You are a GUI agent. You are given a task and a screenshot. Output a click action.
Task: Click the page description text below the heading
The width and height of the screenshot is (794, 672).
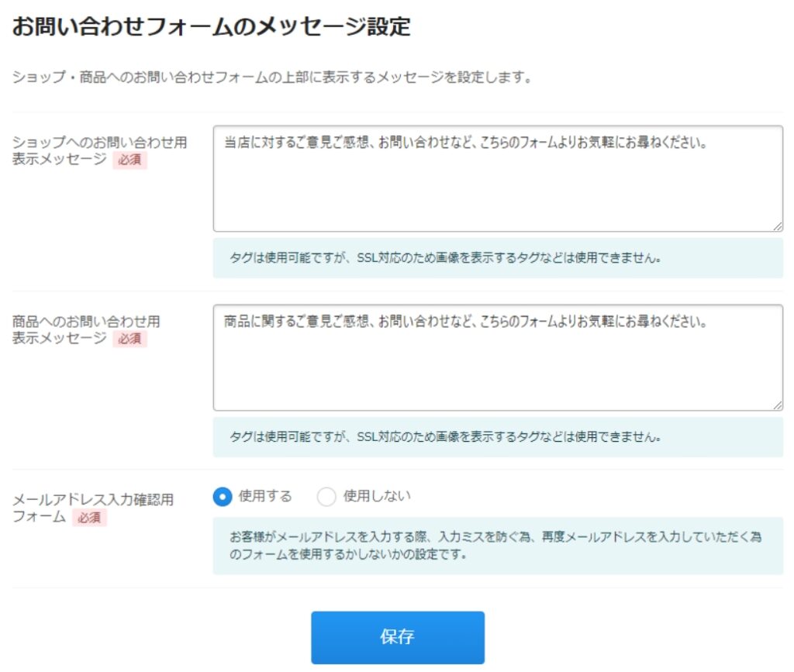tap(271, 78)
